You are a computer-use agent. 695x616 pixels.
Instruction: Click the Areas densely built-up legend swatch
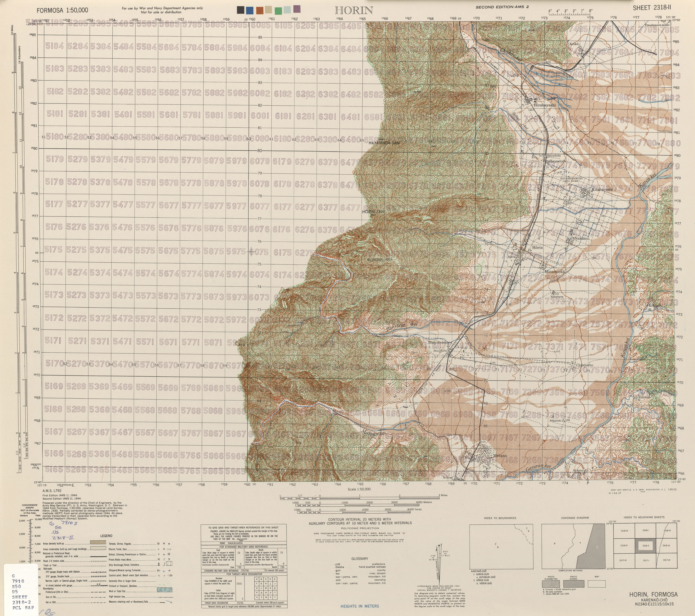click(98, 542)
